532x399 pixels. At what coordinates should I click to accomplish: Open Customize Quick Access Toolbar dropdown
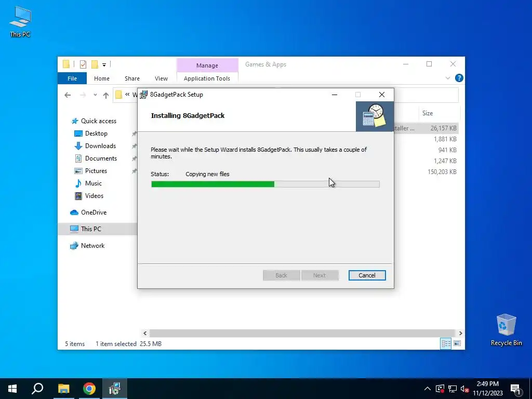(x=104, y=64)
